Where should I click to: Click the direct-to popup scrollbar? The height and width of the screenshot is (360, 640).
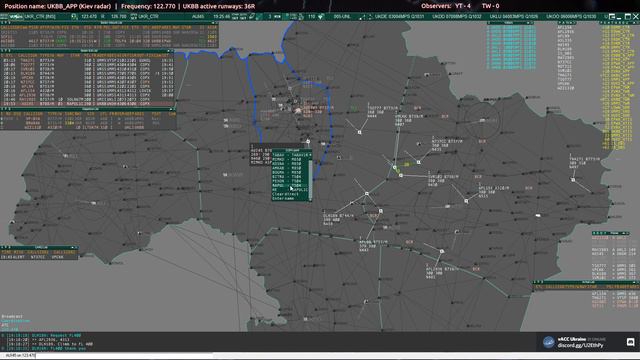pyautogui.click(x=310, y=180)
